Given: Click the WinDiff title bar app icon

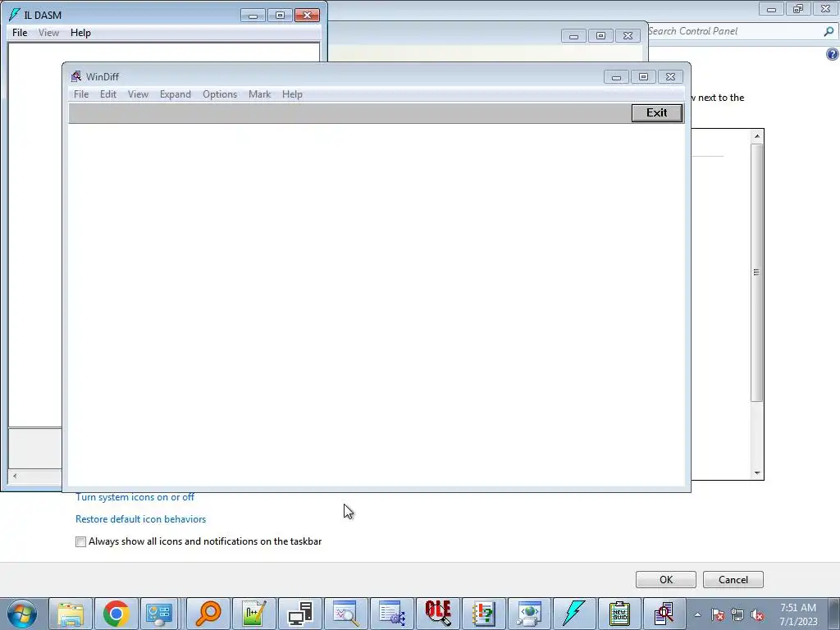Looking at the screenshot, I should click(x=76, y=76).
